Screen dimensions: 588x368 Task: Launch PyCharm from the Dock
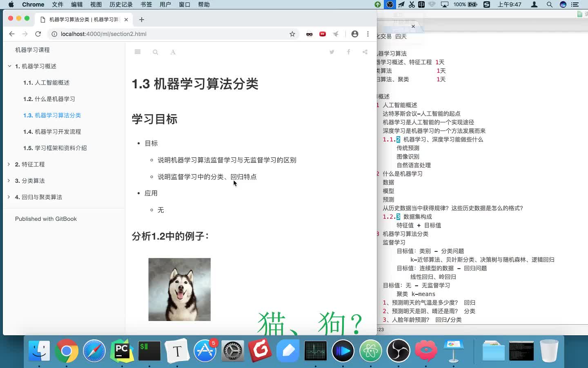(122, 351)
